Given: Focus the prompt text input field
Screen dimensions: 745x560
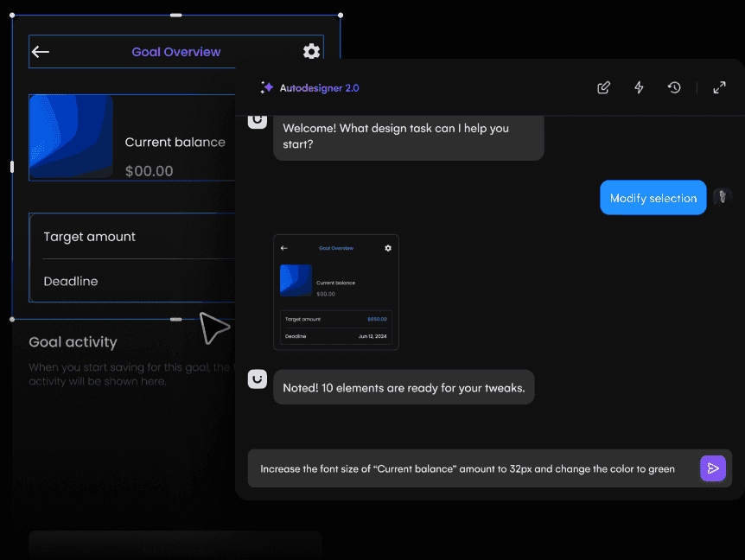Looking at the screenshot, I should pyautogui.click(x=467, y=468).
